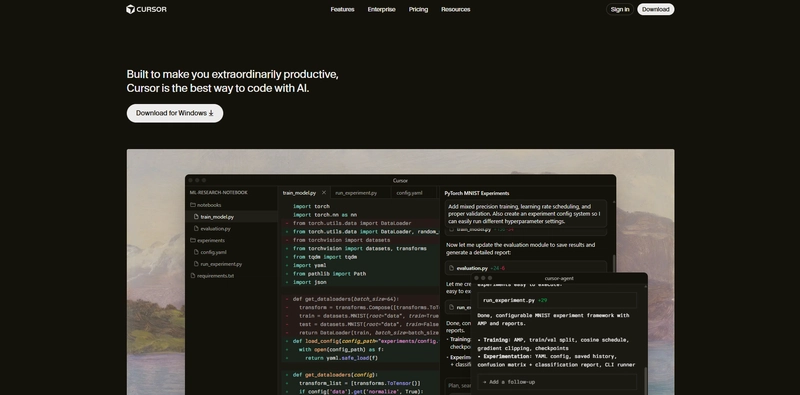Click the evaluation.py file chip in chat

pos(526,268)
